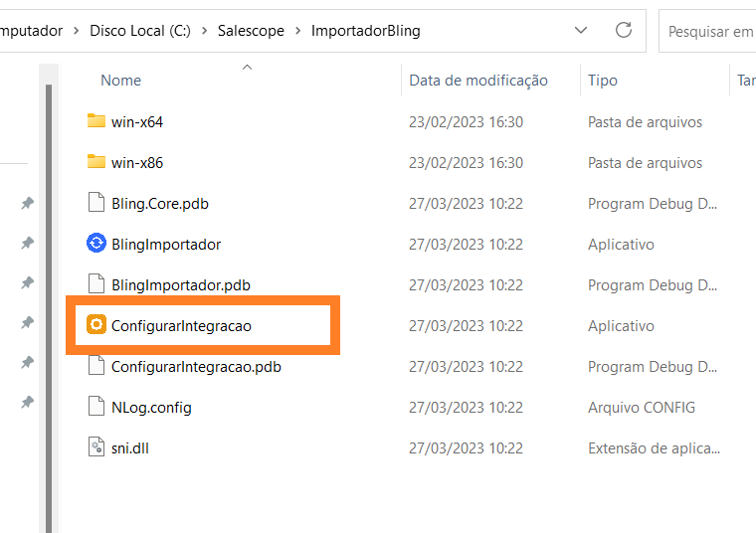Click Program Debug D... in Bling.Core.pdb row
756x533 pixels.
pyautogui.click(x=653, y=204)
